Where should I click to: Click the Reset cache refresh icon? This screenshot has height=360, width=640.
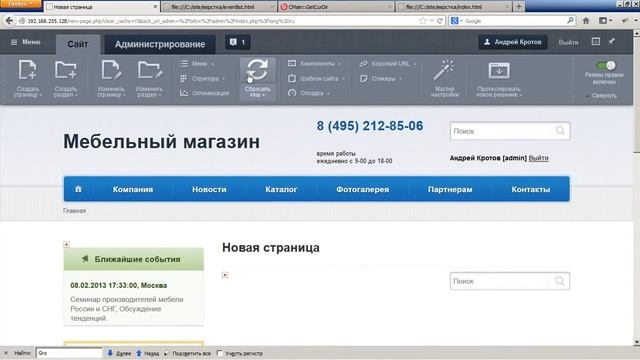[x=257, y=69]
